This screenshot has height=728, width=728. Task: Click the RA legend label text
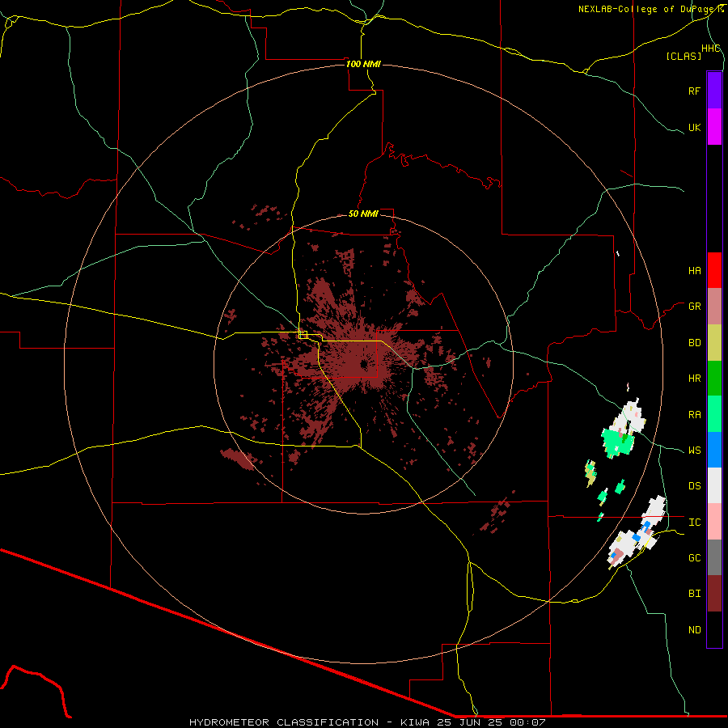[694, 415]
